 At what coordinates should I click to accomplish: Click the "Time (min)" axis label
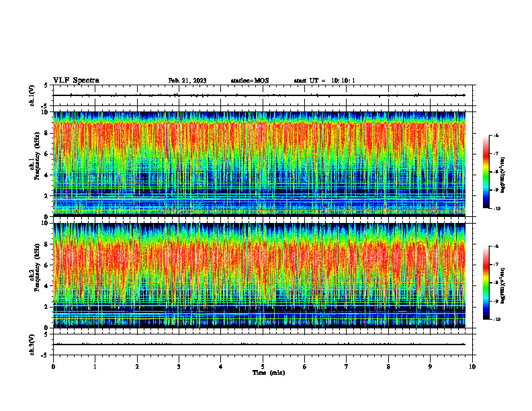point(269,373)
